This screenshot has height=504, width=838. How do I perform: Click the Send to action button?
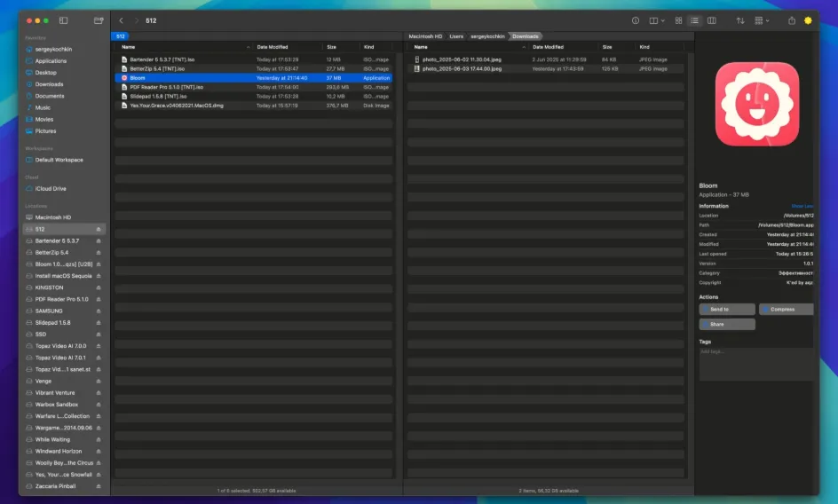click(727, 310)
